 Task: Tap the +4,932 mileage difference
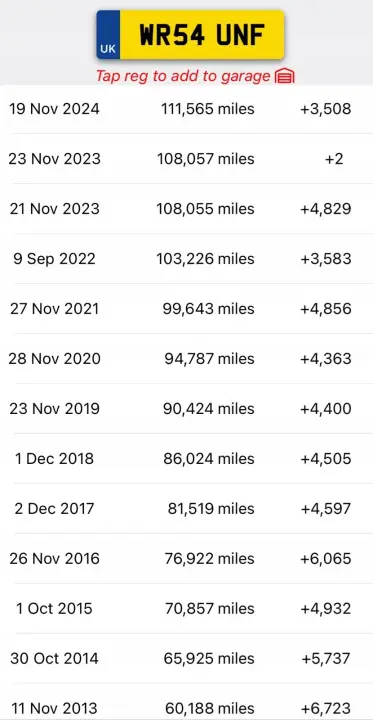[326, 609]
